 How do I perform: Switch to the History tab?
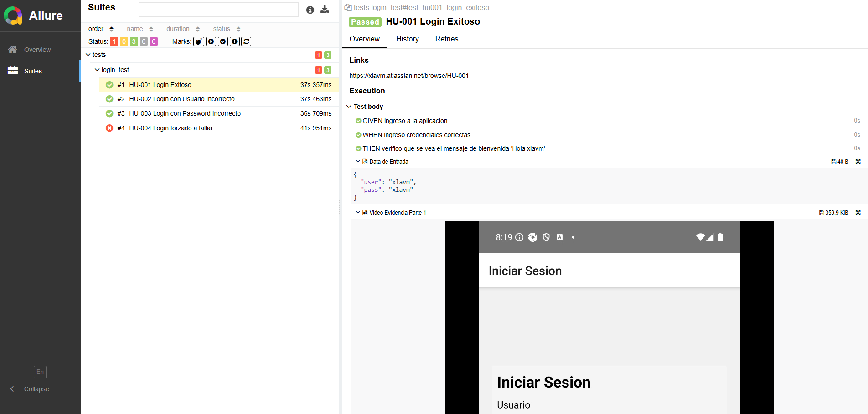[x=407, y=39]
